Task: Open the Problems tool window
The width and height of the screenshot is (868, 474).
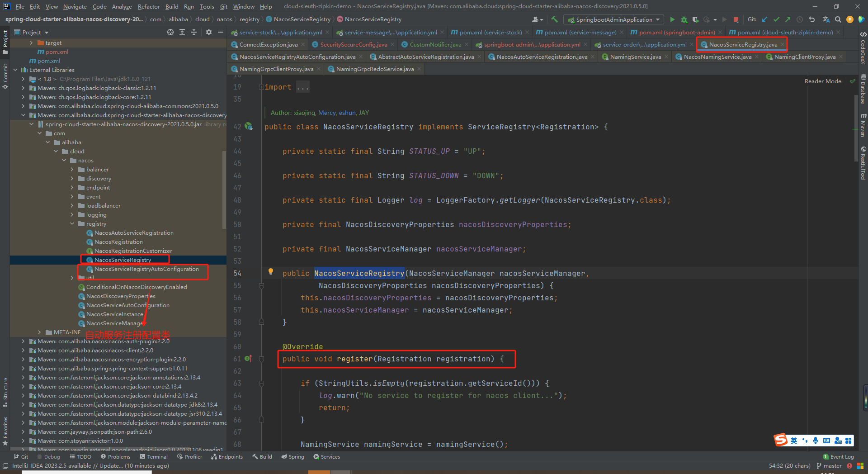Action: tap(115, 457)
